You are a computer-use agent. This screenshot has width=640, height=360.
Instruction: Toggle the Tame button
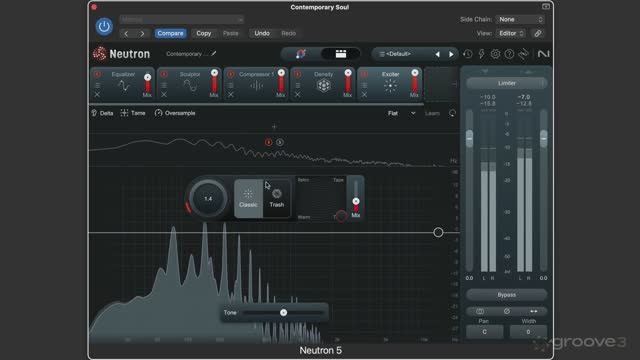133,113
